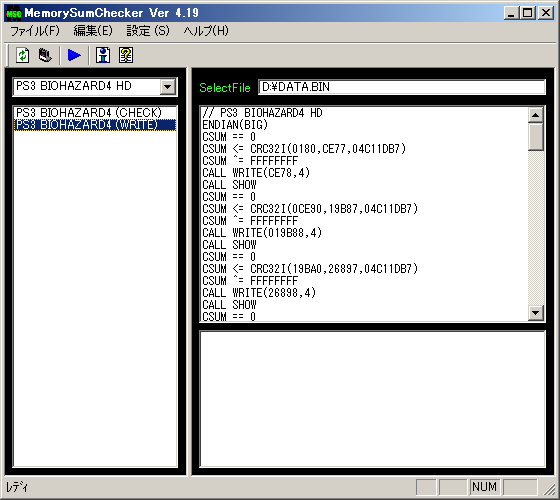Close the MemorySumChecker window
Screen dimensions: 560x500
[x=546, y=13]
